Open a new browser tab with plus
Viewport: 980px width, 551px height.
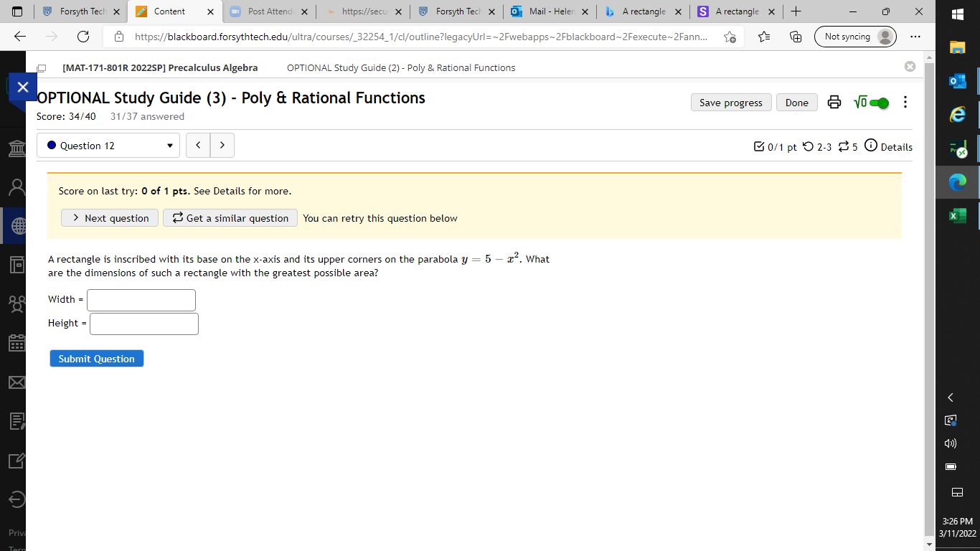796,11
